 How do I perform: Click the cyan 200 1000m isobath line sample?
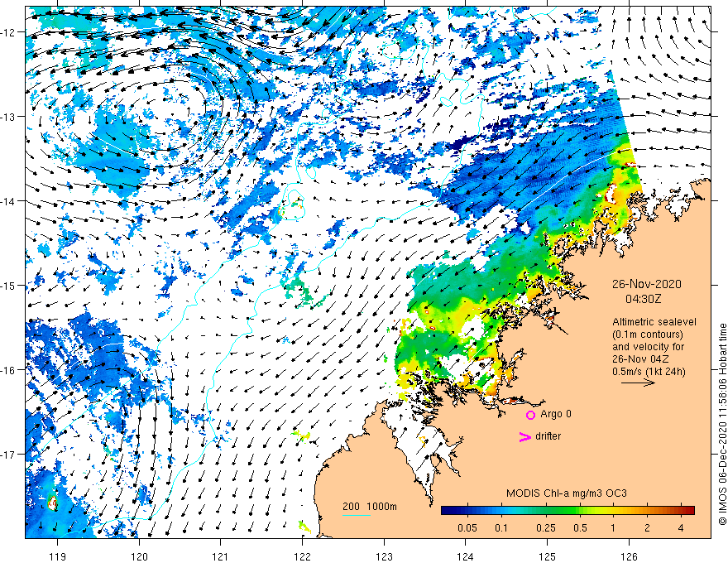[357, 515]
